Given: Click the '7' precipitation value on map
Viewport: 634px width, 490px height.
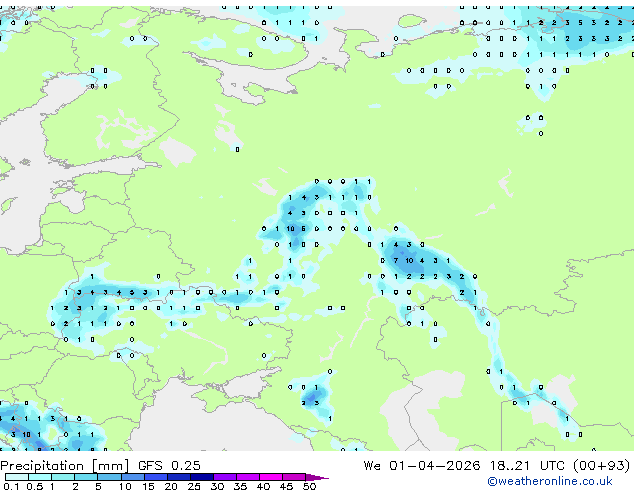Looking at the screenshot, I should 396,261.
